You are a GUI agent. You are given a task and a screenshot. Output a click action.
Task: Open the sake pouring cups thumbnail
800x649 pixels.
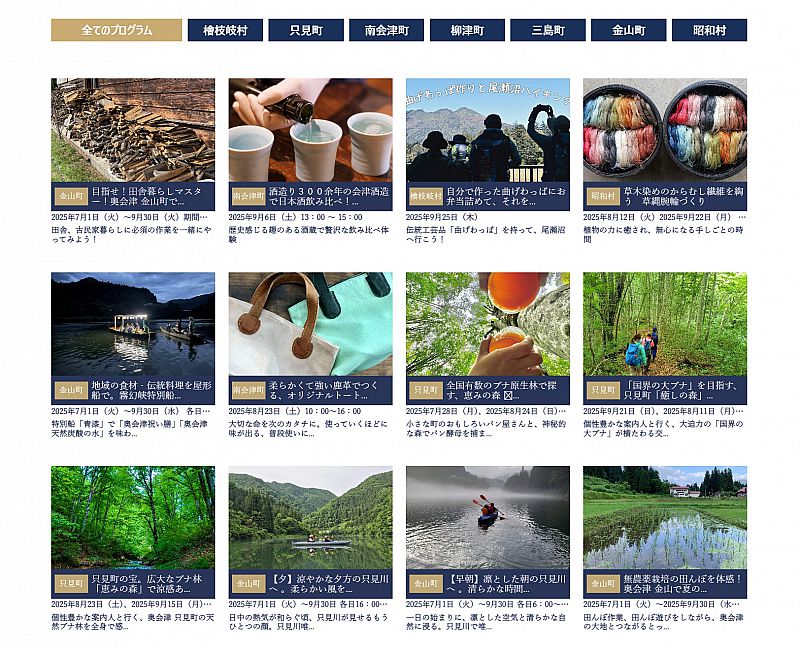coord(310,130)
